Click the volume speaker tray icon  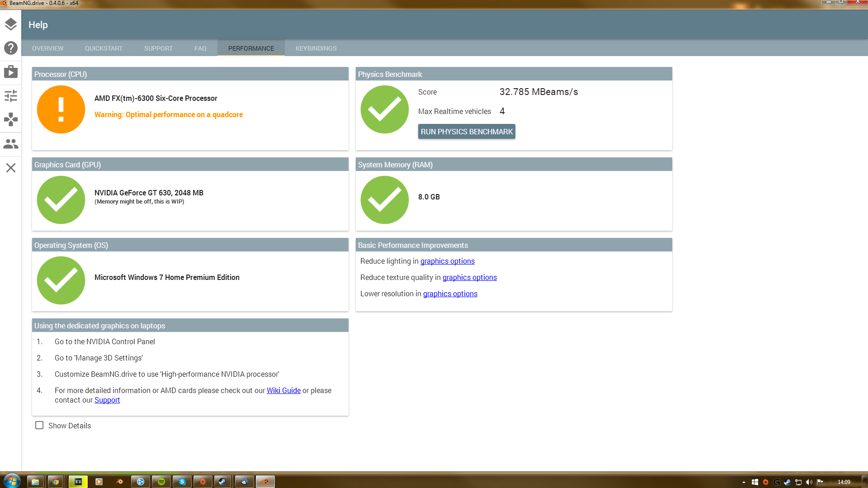point(809,482)
